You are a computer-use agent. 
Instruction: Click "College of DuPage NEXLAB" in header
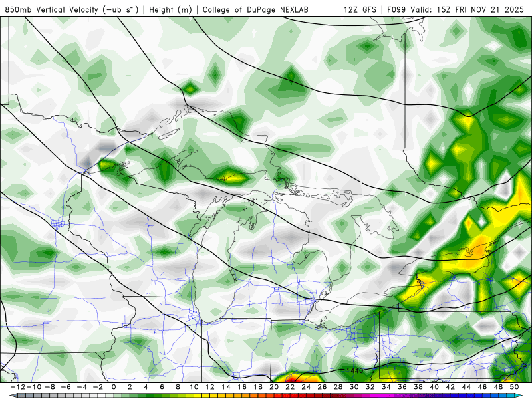[255, 9]
